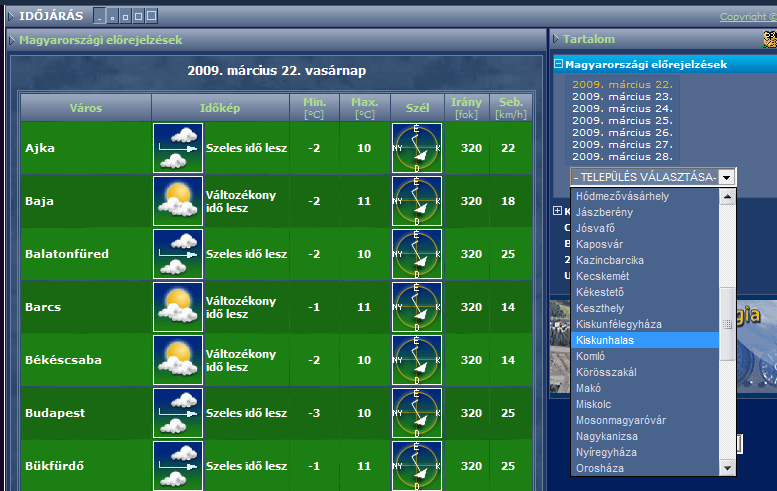This screenshot has height=491, width=777.
Task: Click the settlement list scrollbar thumb
Action: click(727, 324)
